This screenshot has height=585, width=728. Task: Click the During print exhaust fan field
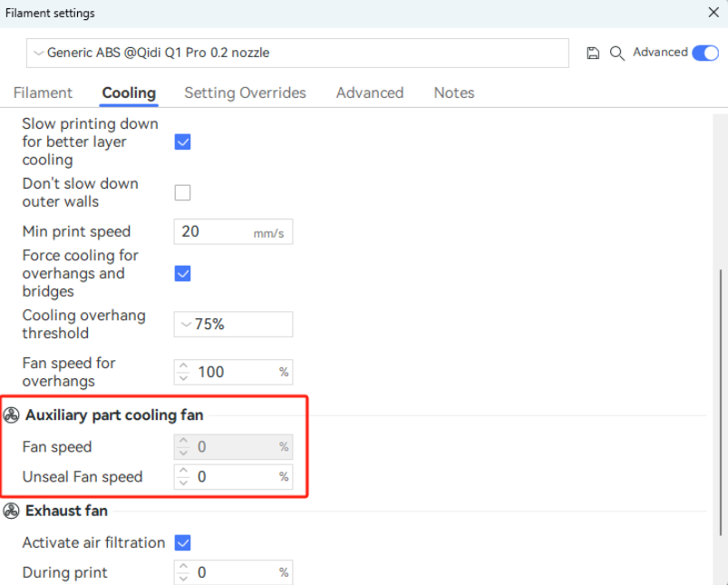click(236, 572)
